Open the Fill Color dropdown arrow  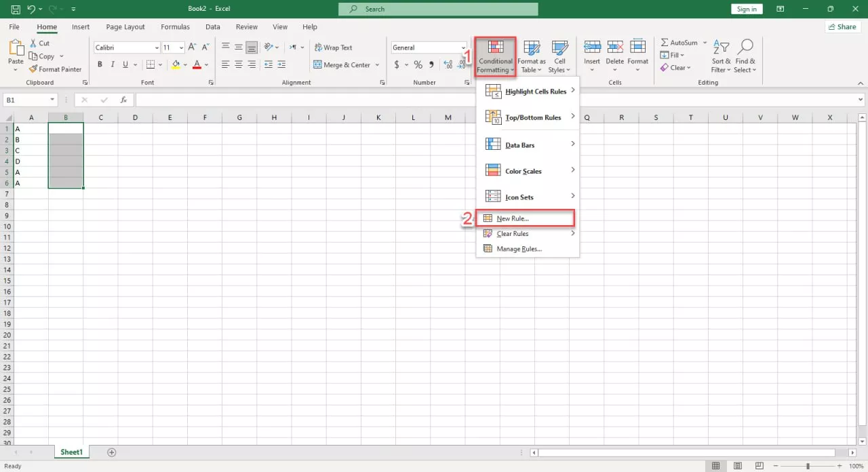click(x=185, y=65)
